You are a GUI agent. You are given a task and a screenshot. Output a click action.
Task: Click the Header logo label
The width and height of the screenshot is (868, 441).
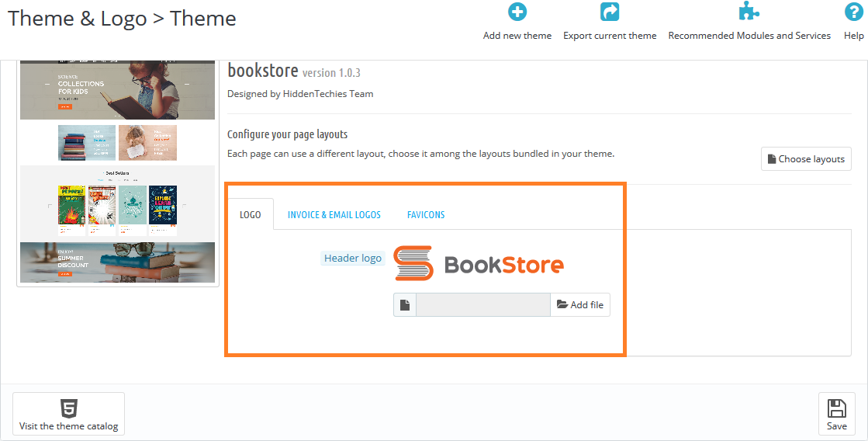tap(353, 259)
